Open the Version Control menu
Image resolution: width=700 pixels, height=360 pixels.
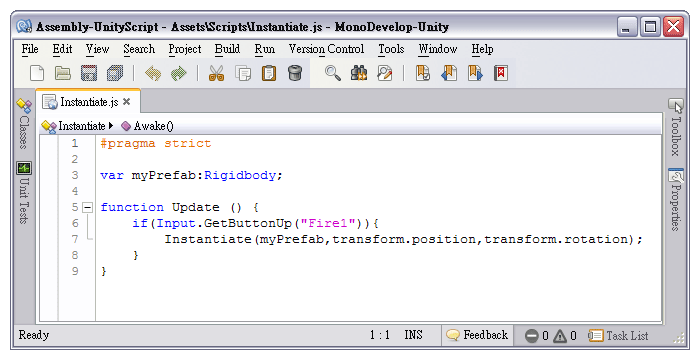326,49
